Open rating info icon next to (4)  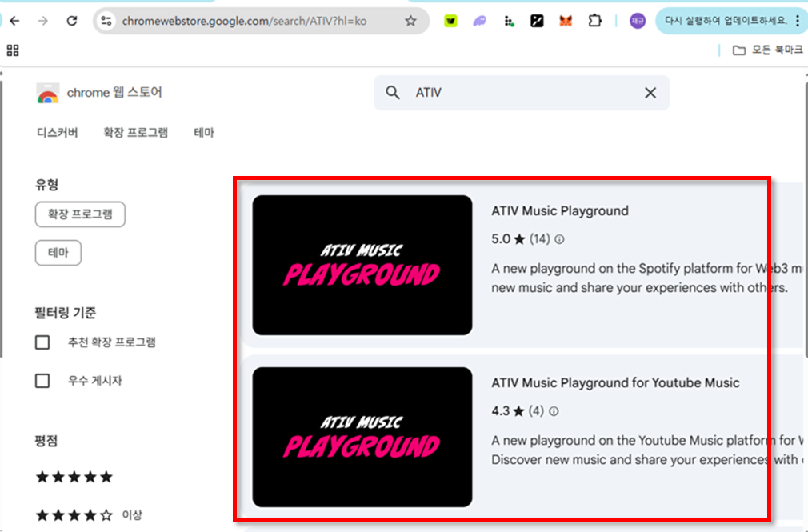pyautogui.click(x=554, y=411)
